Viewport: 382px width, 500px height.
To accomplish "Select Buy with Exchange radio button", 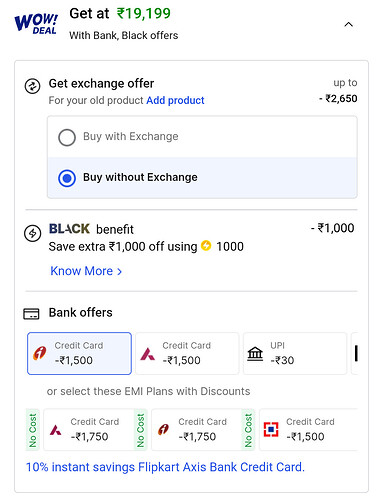I will (67, 137).
